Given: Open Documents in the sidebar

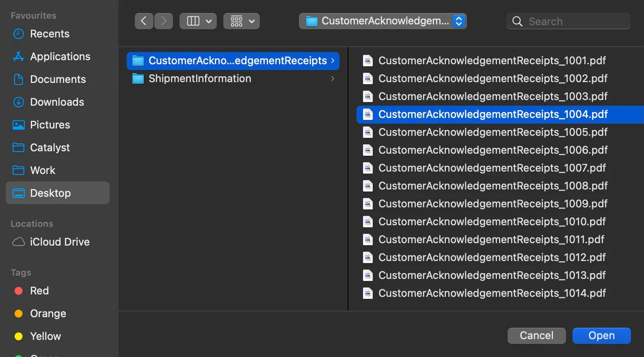Looking at the screenshot, I should pos(58,79).
